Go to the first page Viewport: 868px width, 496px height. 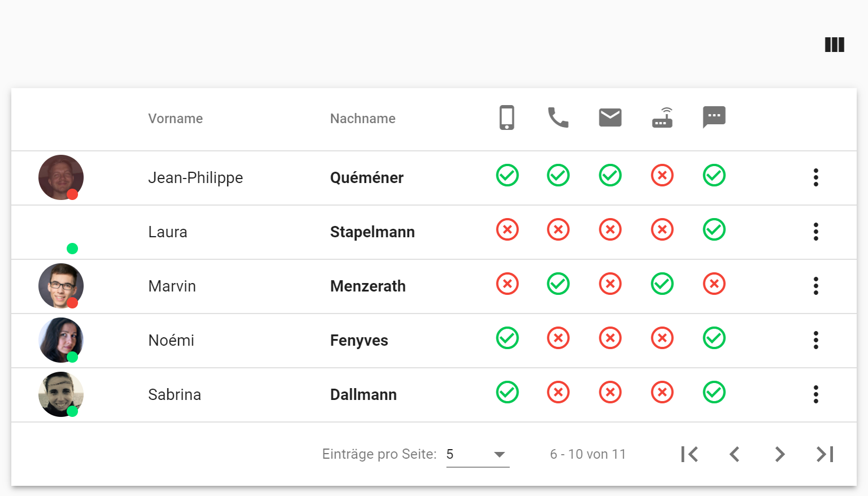pyautogui.click(x=689, y=454)
